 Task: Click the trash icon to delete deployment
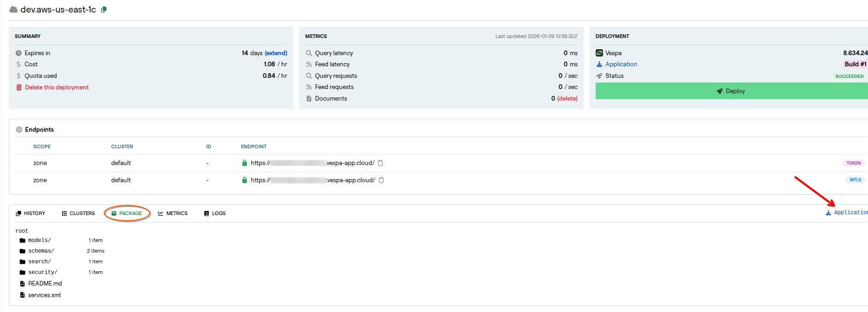pos(19,88)
